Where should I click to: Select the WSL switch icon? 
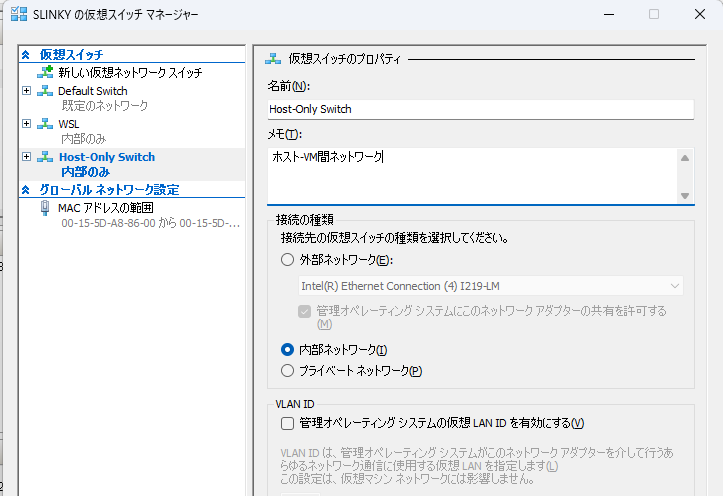pyautogui.click(x=45, y=124)
